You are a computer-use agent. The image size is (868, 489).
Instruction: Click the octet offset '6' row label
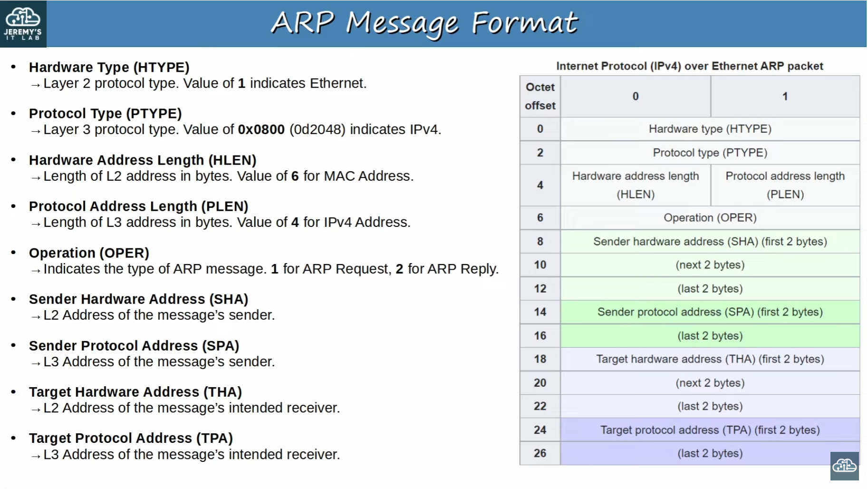540,218
